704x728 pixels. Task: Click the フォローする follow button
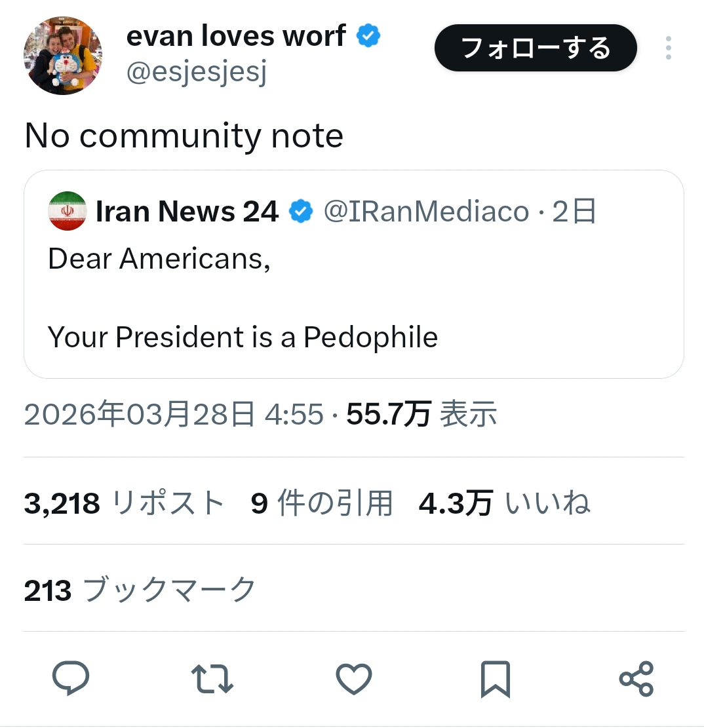[x=536, y=48]
